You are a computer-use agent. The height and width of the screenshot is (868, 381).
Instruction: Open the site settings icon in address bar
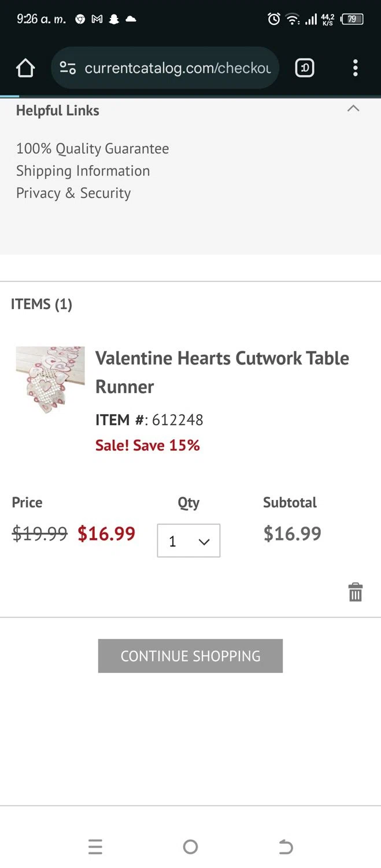(x=68, y=68)
